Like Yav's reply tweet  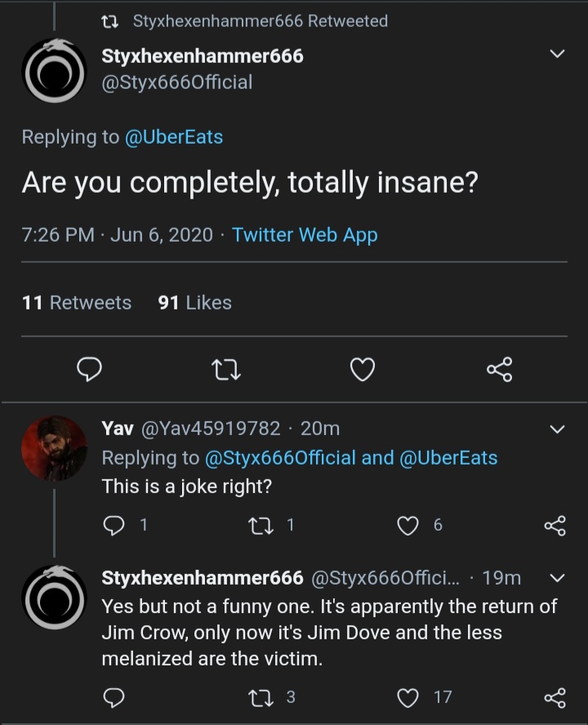408,525
